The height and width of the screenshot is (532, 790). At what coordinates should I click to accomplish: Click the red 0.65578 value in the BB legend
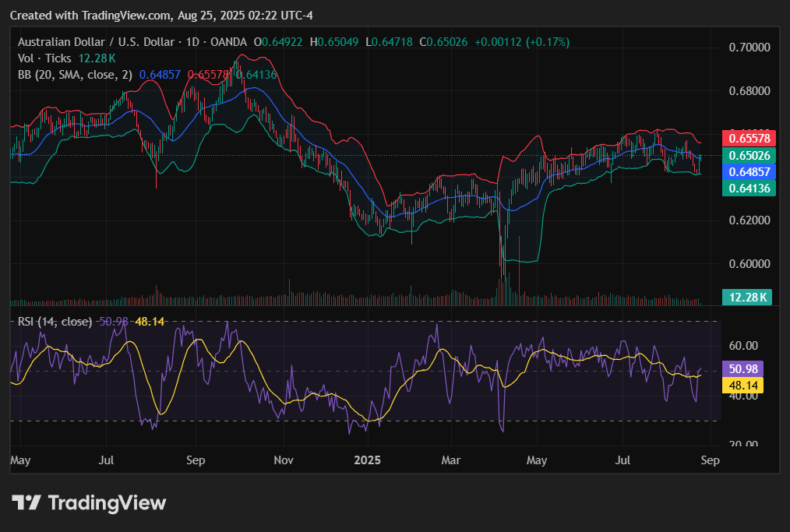point(207,75)
